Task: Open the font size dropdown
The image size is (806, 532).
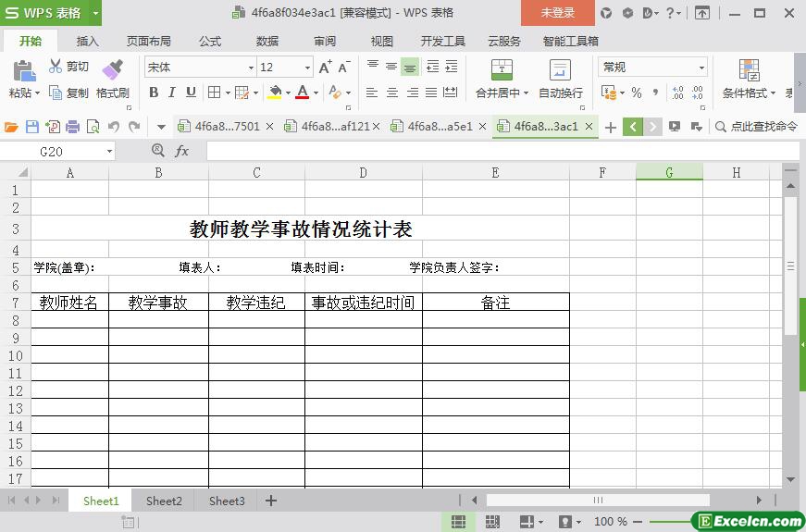Action: coord(307,68)
